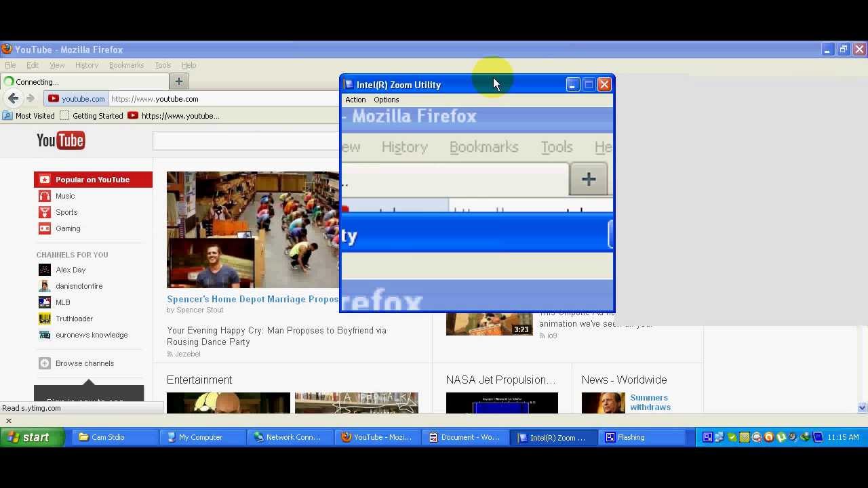
Task: Close the bottom bar with X icon
Action: [x=9, y=421]
